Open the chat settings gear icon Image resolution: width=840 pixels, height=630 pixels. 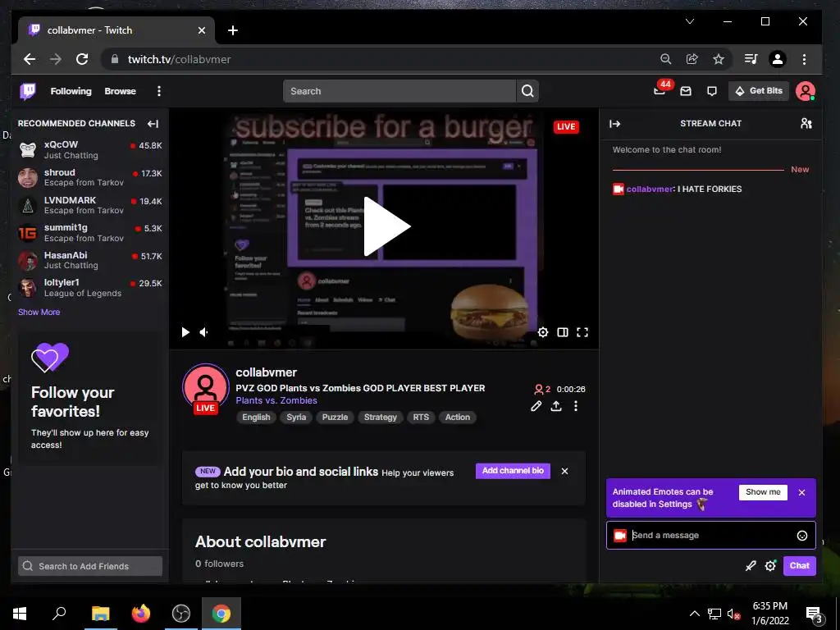coord(770,566)
